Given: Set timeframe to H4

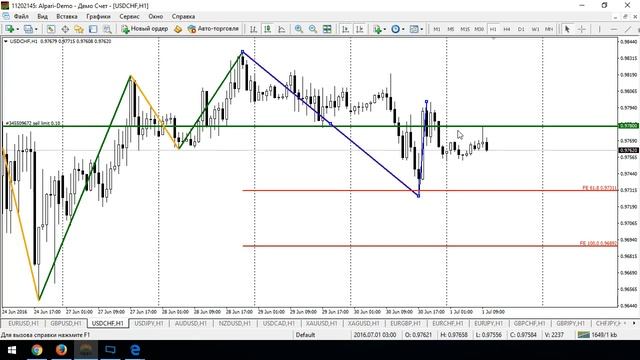Looking at the screenshot, I should pyautogui.click(x=507, y=29).
